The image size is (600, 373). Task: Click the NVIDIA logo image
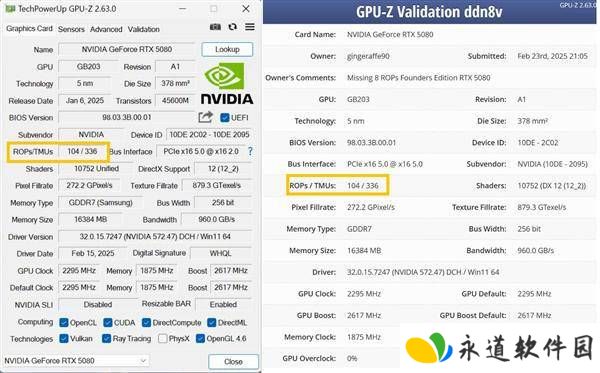227,83
